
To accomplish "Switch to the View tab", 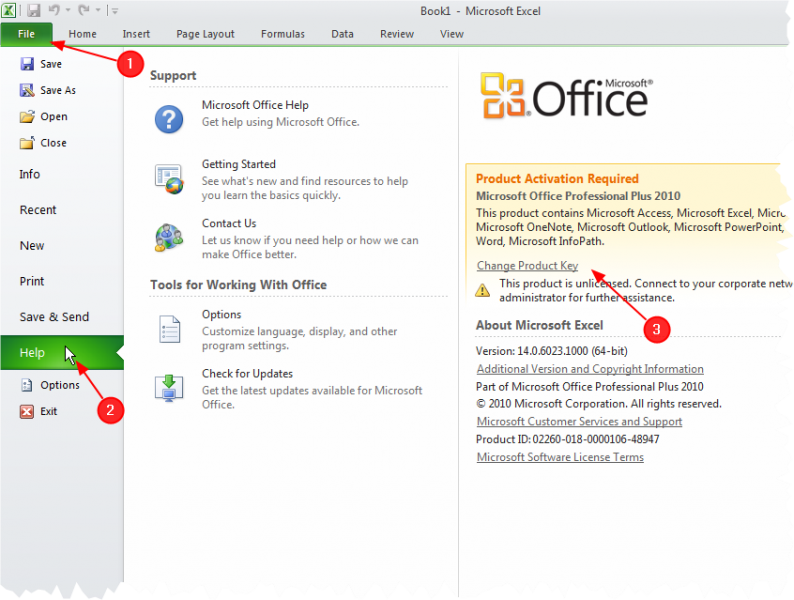I will [452, 34].
